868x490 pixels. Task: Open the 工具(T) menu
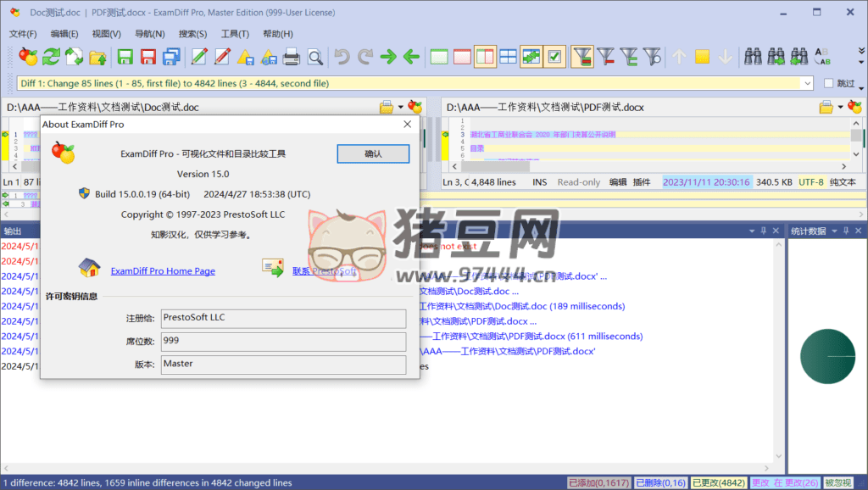click(235, 34)
